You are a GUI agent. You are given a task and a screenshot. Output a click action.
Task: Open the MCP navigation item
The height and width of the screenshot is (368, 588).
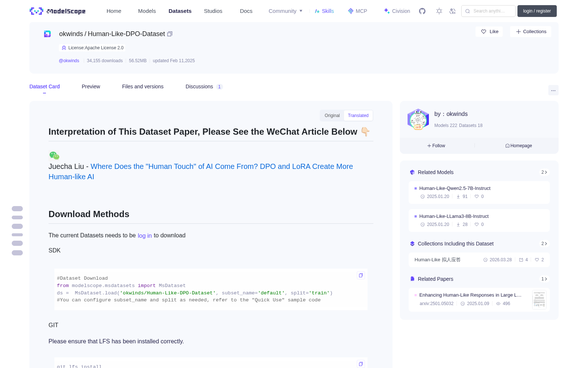358,11
